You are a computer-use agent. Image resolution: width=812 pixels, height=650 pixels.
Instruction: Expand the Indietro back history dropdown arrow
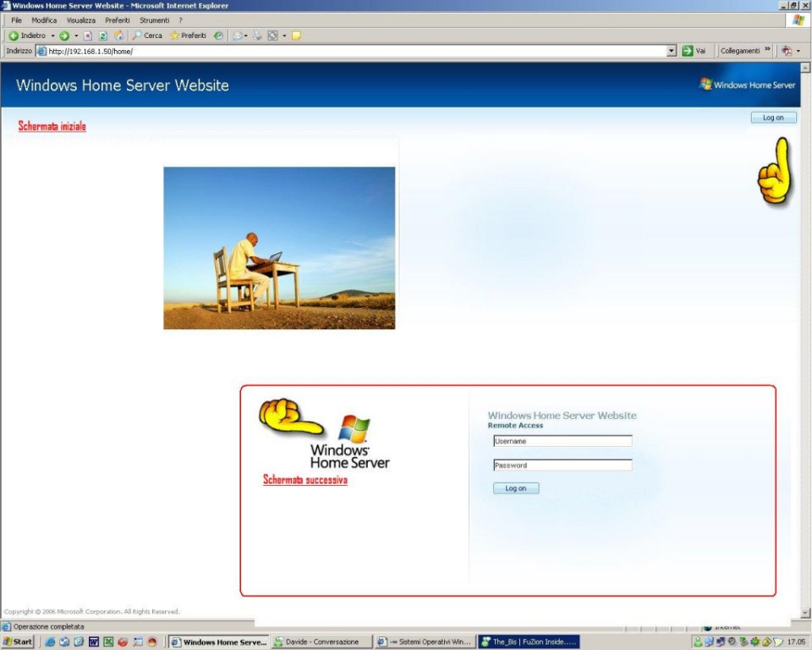52,36
